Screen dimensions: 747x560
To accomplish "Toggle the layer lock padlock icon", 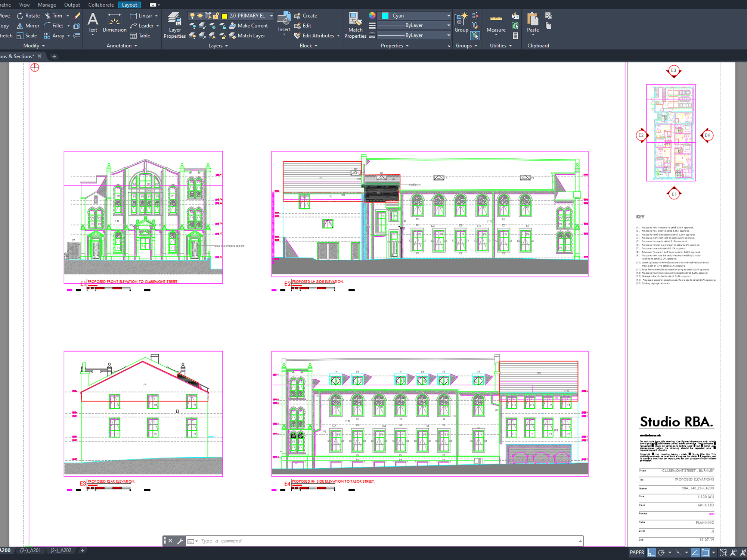I will 216,15.
